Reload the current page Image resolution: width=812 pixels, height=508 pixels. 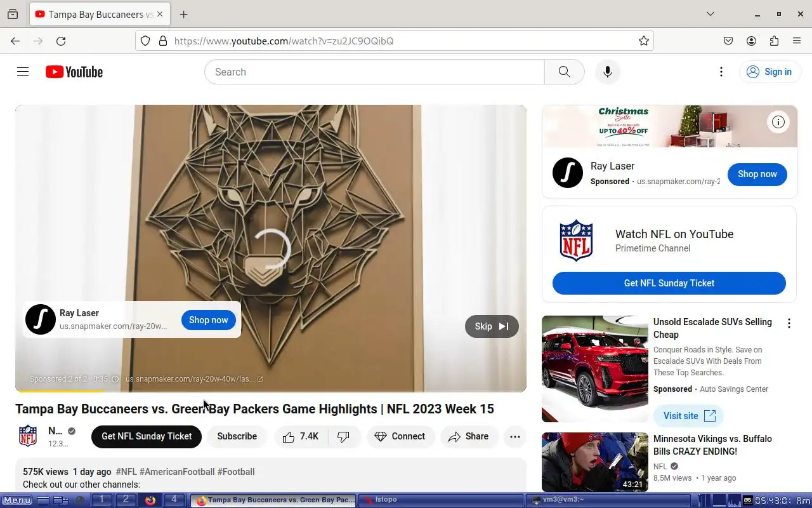[61, 41]
